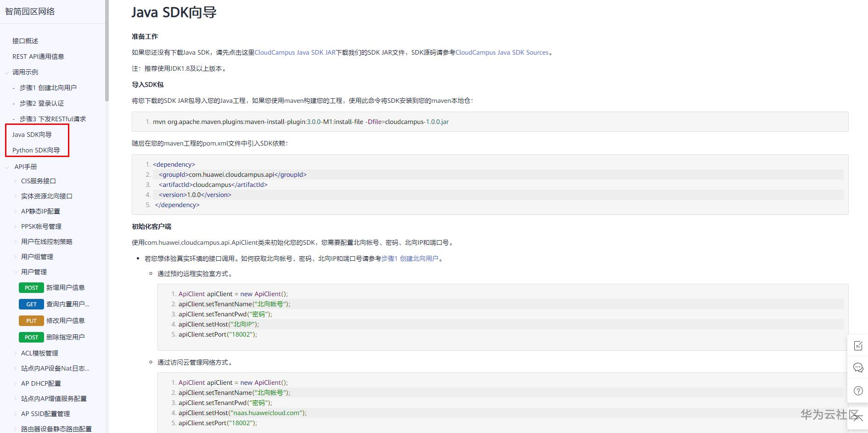Click the 推荐使用JDK1.8及以上版本 note
The image size is (868, 433).
[179, 68]
